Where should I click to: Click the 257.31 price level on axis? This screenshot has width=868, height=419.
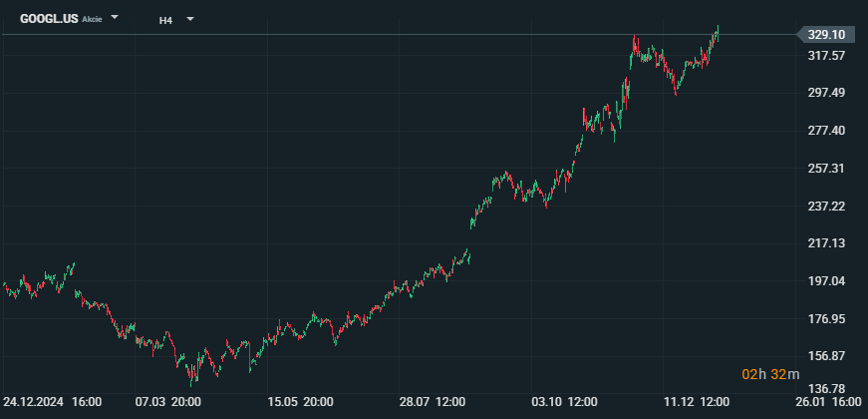(826, 169)
